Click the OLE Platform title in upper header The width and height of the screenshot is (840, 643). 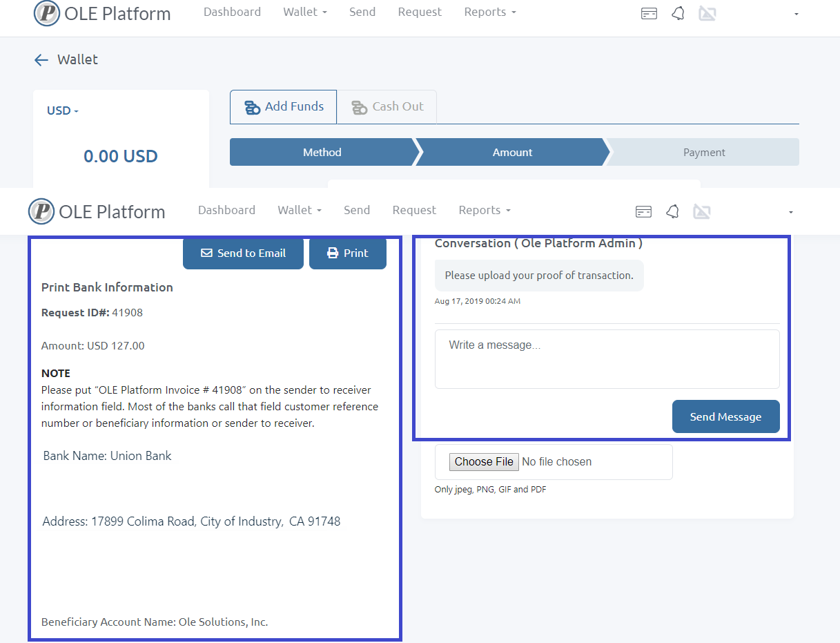117,13
